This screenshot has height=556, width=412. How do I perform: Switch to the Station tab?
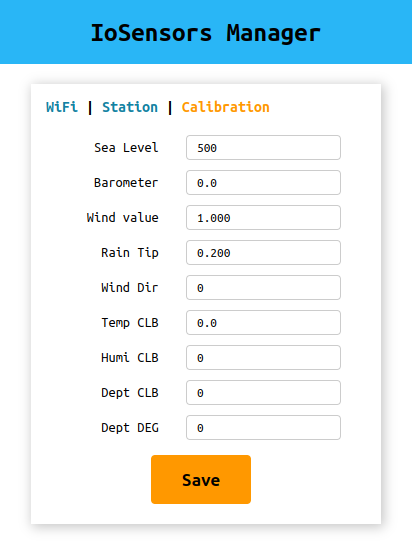point(130,107)
